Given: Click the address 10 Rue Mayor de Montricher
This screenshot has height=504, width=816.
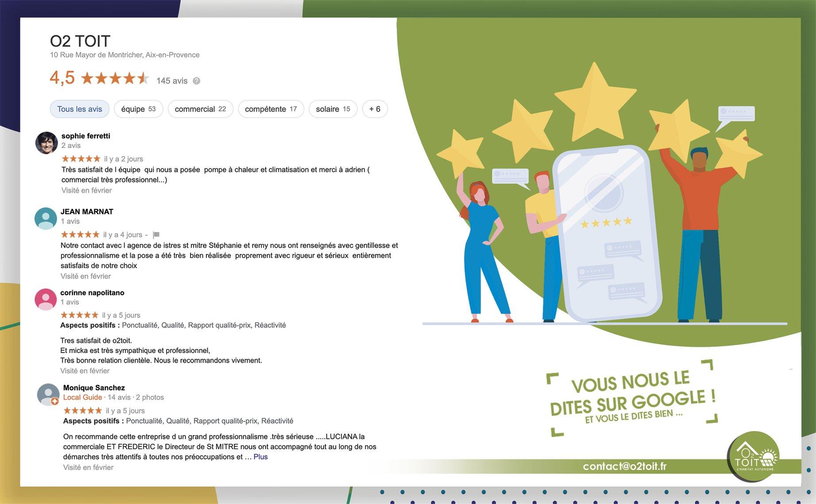Looking at the screenshot, I should point(125,55).
